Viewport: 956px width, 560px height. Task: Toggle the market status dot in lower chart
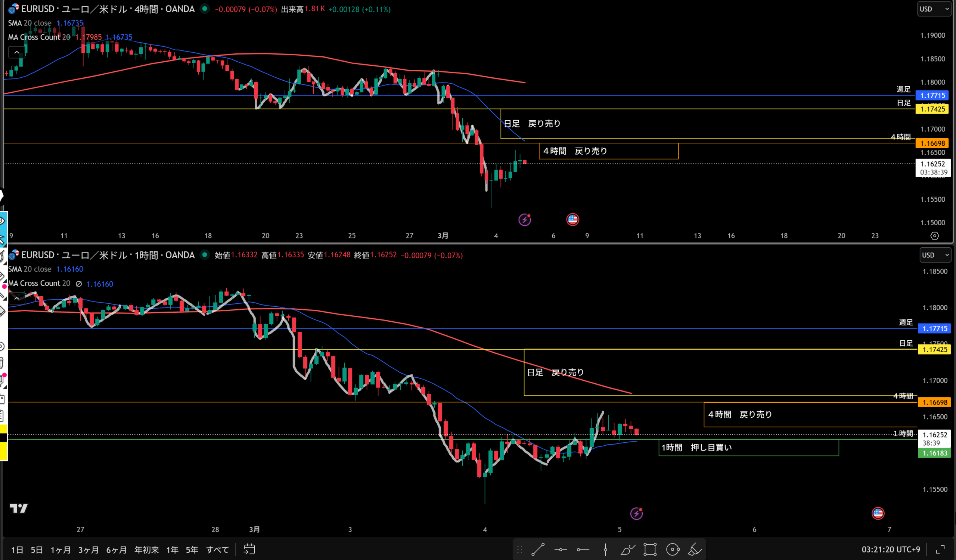tap(205, 255)
